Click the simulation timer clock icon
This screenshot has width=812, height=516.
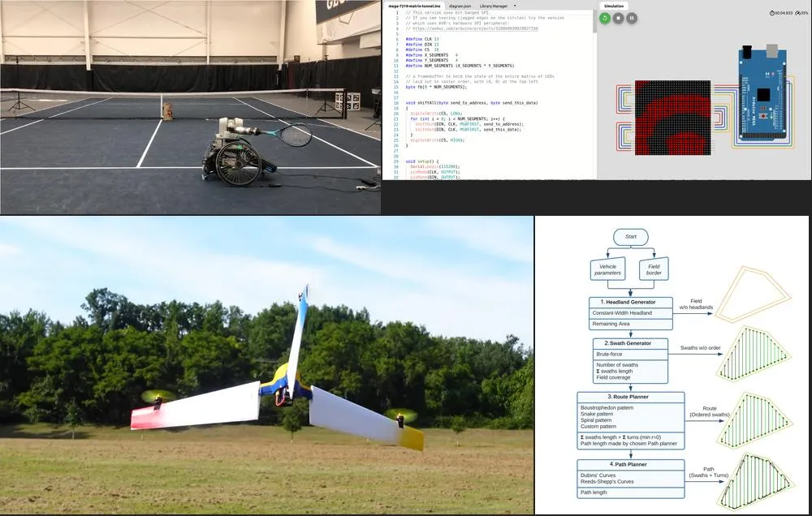click(x=772, y=13)
